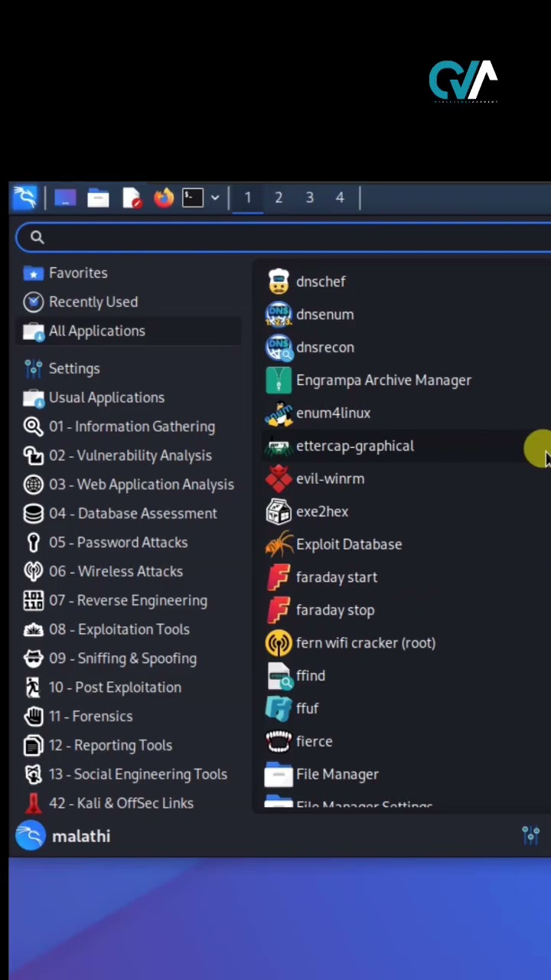The width and height of the screenshot is (551, 980).
Task: Click the Kali dragon menu icon
Action: pyautogui.click(x=25, y=198)
